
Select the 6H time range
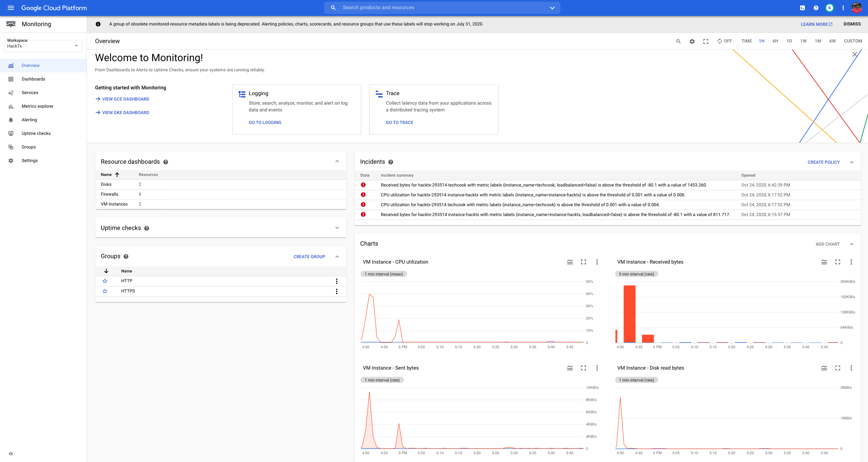click(775, 41)
